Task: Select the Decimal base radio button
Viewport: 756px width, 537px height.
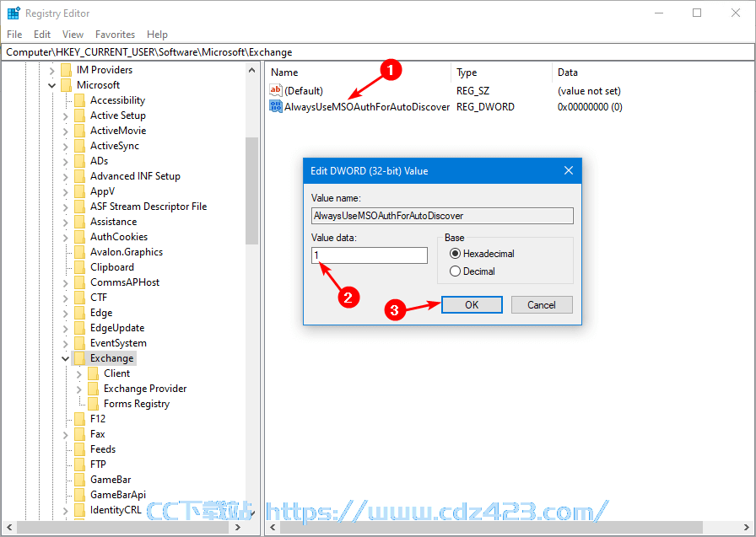Action: [x=455, y=271]
